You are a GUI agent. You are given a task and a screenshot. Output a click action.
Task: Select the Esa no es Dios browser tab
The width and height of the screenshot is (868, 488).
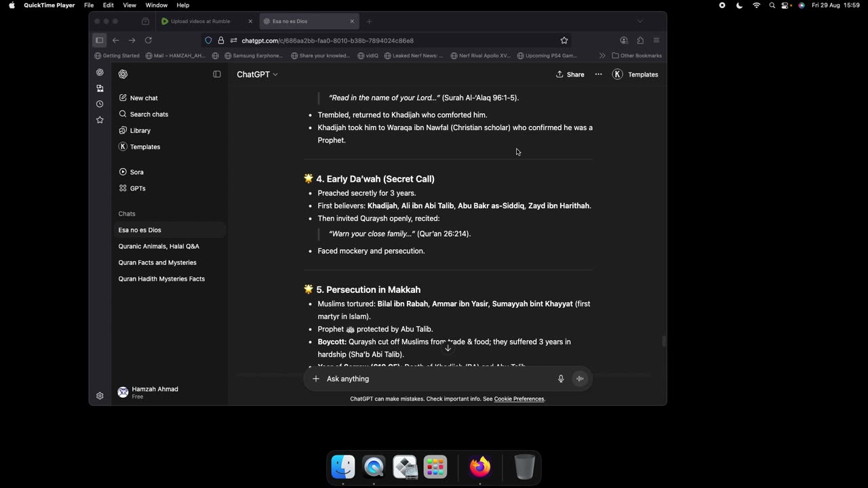309,21
